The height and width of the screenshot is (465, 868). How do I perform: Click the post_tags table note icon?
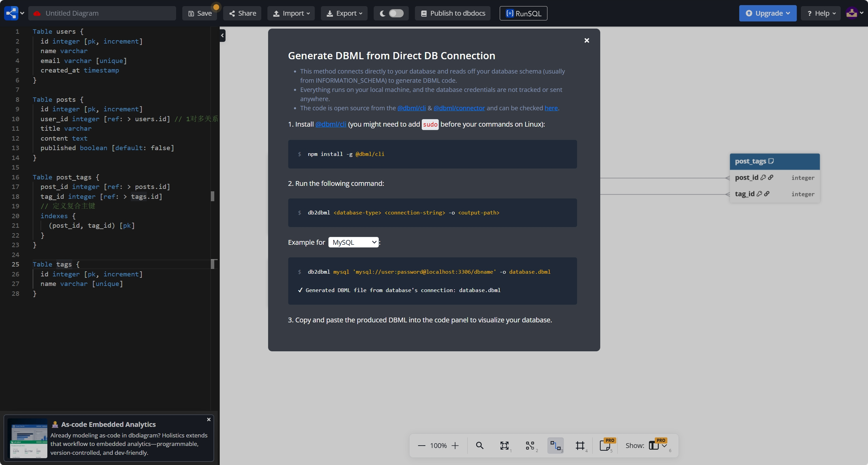[771, 161]
